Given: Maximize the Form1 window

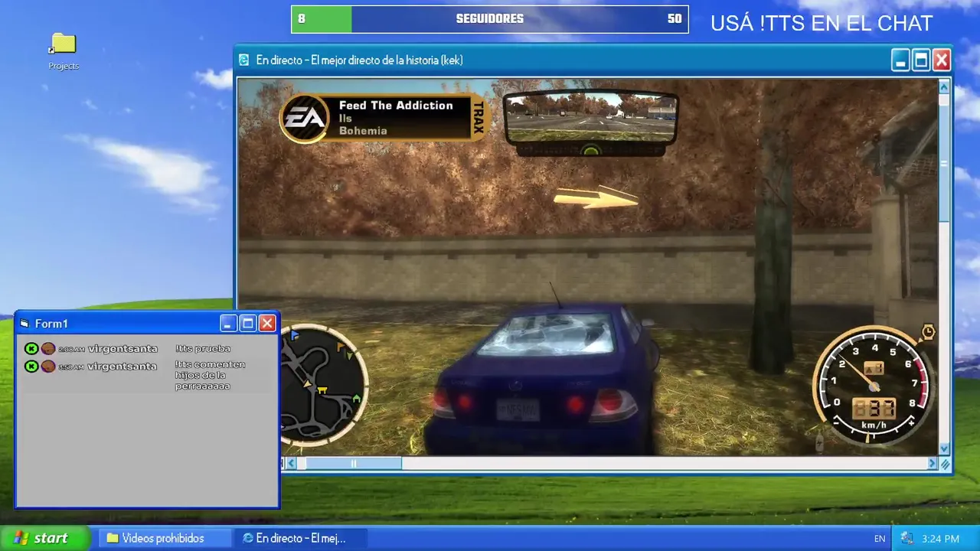Looking at the screenshot, I should pos(247,324).
